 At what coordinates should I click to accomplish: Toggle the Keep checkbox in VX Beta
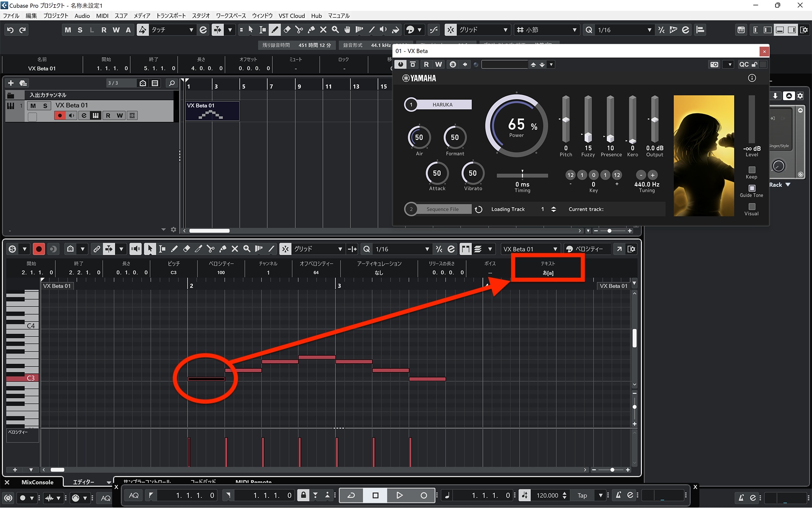tap(751, 170)
